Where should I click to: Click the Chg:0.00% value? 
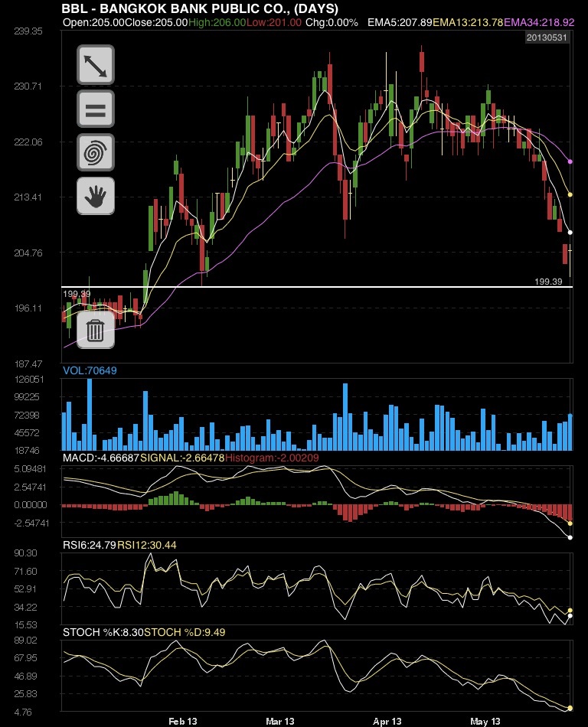pos(332,22)
